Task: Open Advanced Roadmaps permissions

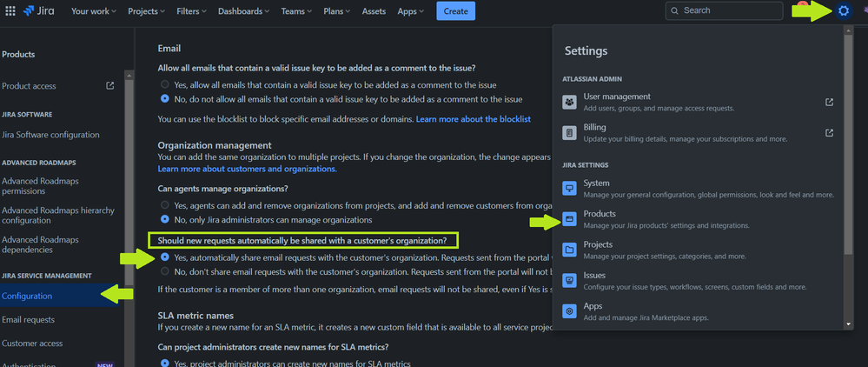Action: [40, 186]
